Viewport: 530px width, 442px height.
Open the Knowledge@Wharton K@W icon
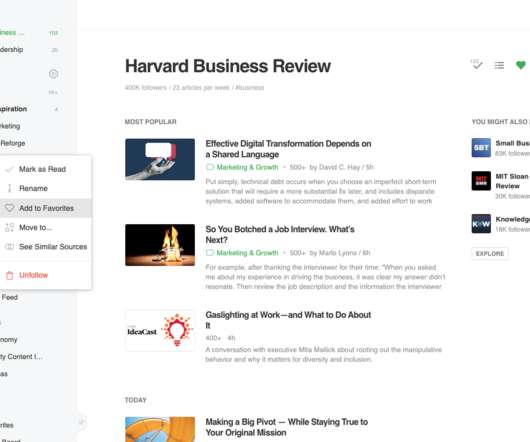(x=481, y=224)
